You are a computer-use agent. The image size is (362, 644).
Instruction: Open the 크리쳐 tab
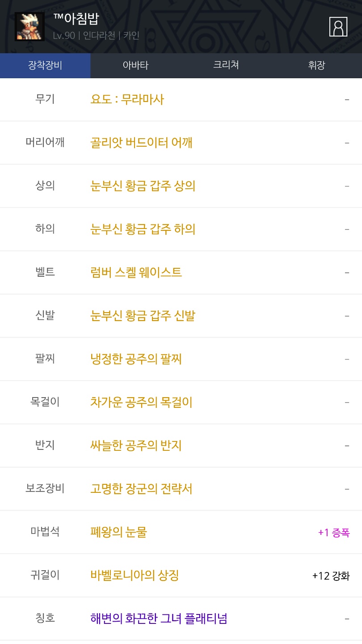coord(226,66)
